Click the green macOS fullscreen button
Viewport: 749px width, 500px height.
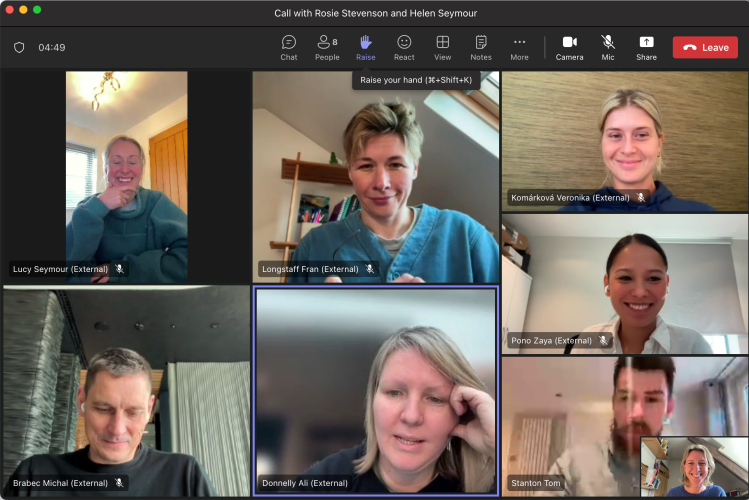37,10
